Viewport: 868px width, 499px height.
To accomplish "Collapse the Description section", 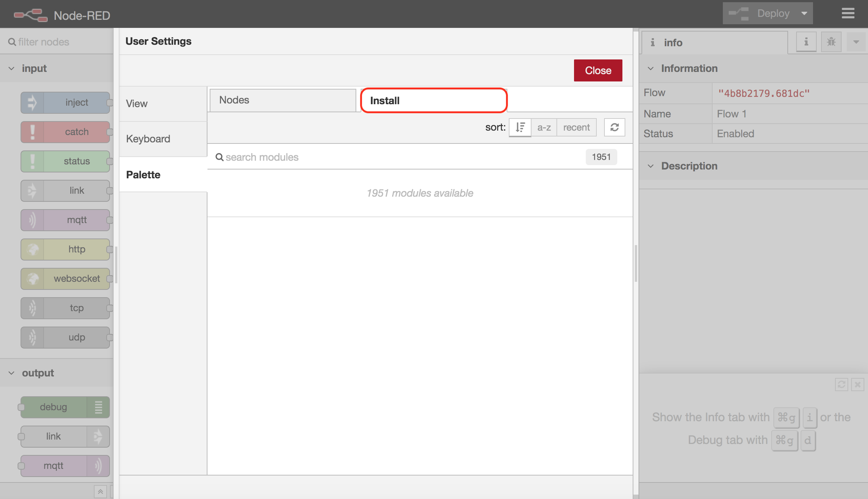I will click(x=753, y=166).
